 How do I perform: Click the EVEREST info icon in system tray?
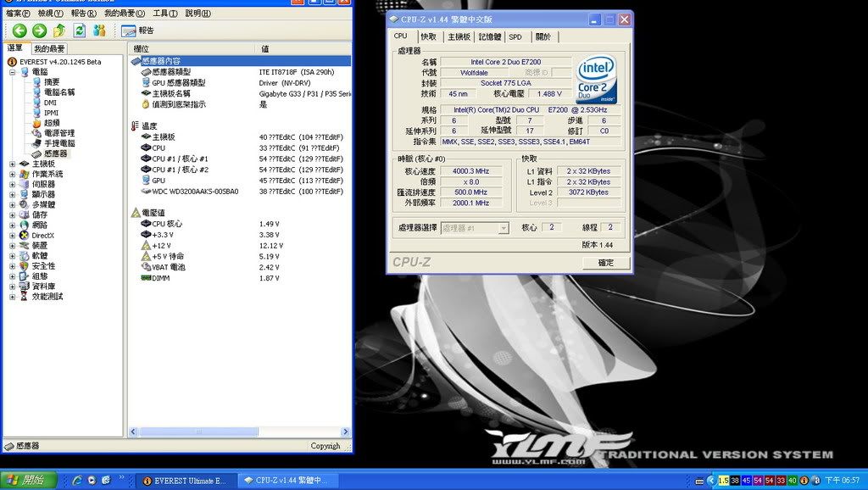[804, 481]
